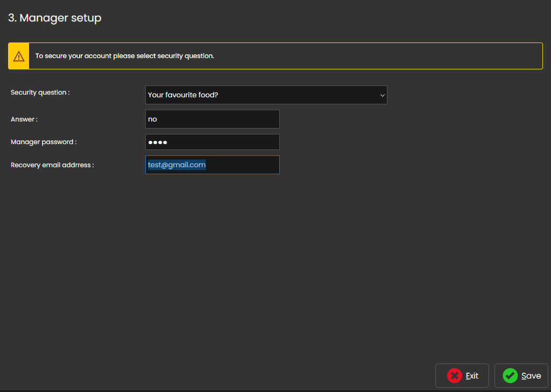This screenshot has height=392, width=551.
Task: Click the "Recovery email addrress :" label
Action: coord(52,165)
